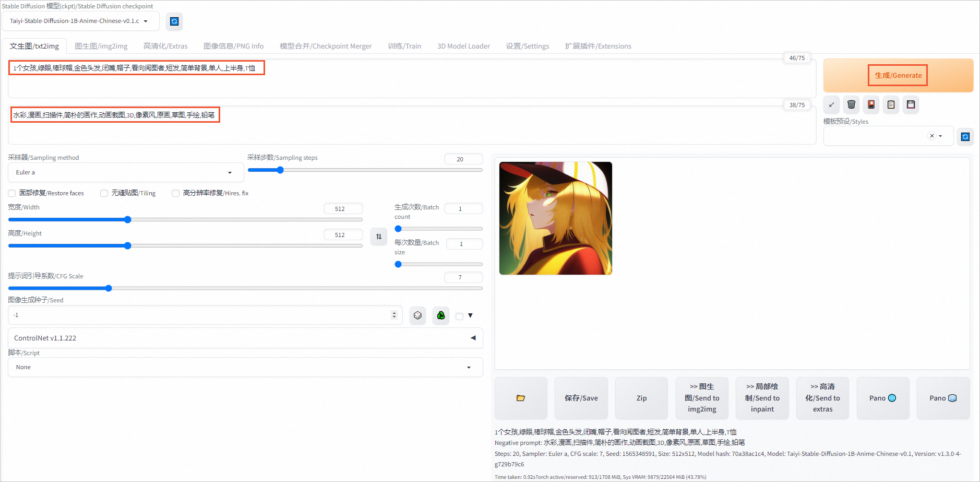980x482 pixels.
Task: Open the Script dropdown showing None
Action: [x=245, y=367]
